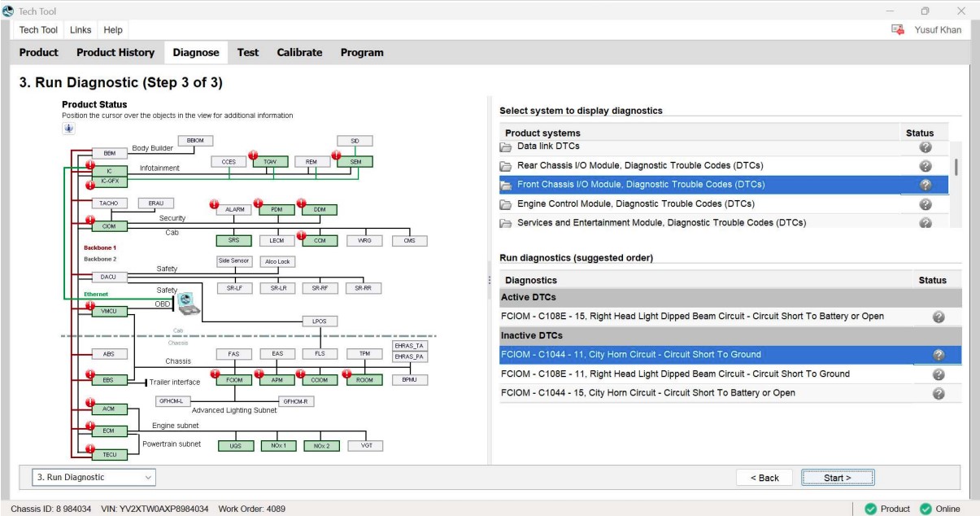
Task: Click the green Product connection status icon
Action: coord(870,509)
